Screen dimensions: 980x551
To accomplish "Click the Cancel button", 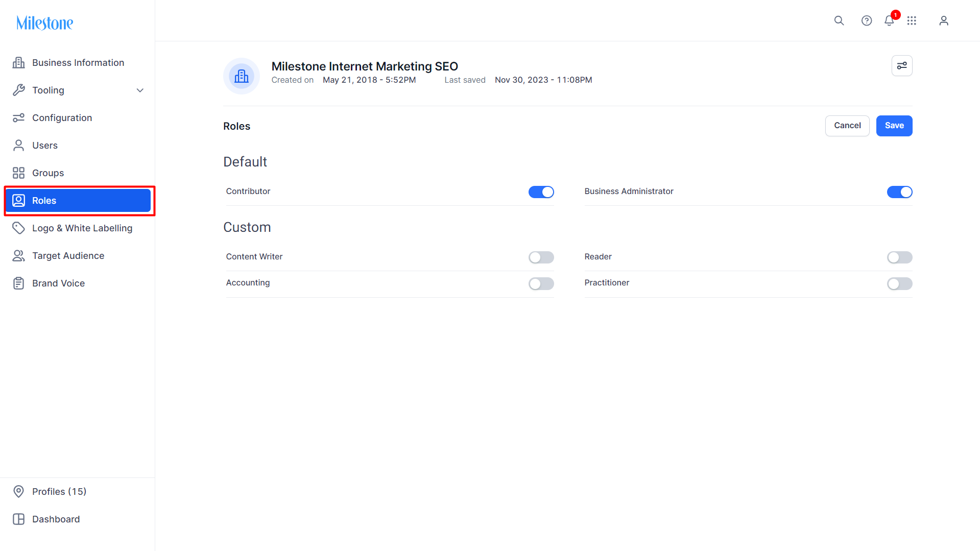I will (x=847, y=126).
